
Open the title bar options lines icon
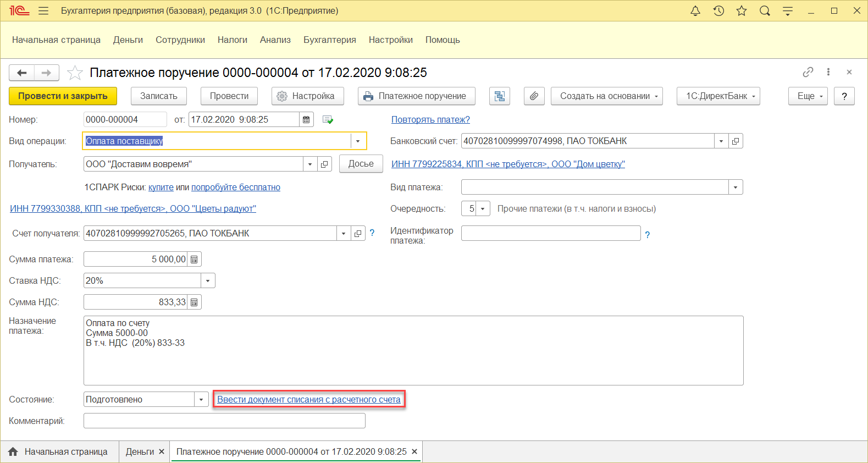(788, 11)
